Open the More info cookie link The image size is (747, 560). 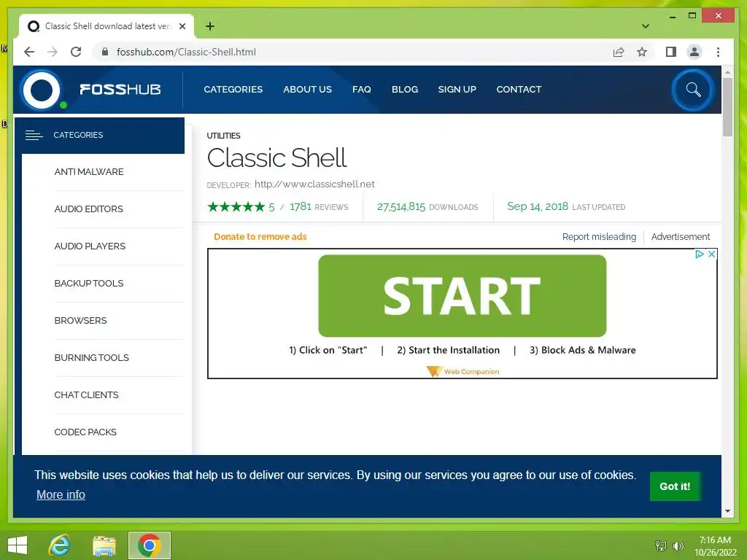tap(61, 495)
